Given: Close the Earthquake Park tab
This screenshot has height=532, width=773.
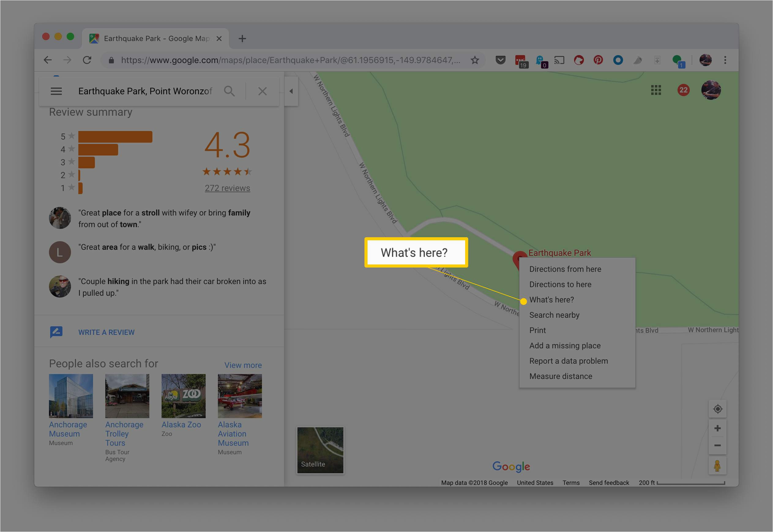Looking at the screenshot, I should (x=219, y=39).
